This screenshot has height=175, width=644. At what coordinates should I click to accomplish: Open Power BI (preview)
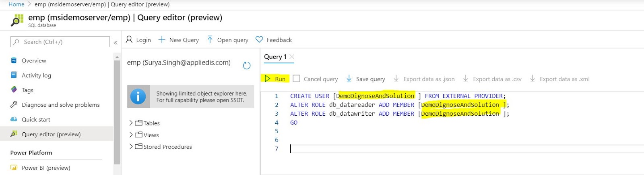click(x=46, y=168)
